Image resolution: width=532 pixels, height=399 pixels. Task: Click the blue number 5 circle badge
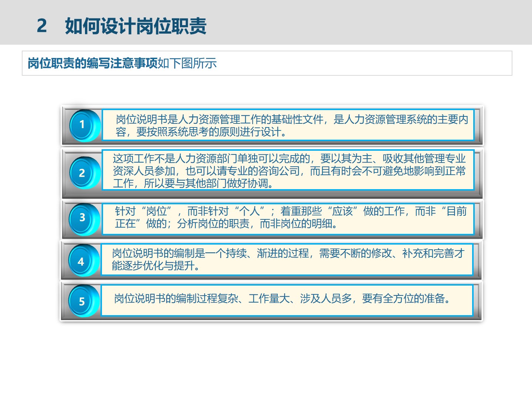84,301
